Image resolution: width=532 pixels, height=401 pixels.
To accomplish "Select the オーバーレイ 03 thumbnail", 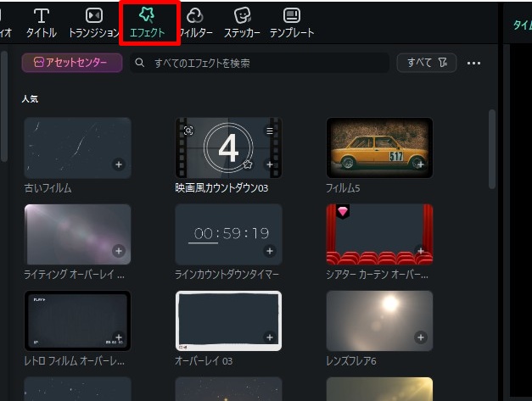I will point(228,320).
